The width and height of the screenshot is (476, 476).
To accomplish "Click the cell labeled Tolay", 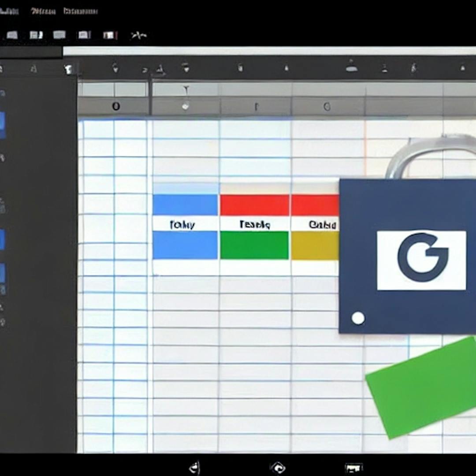I will [x=184, y=225].
